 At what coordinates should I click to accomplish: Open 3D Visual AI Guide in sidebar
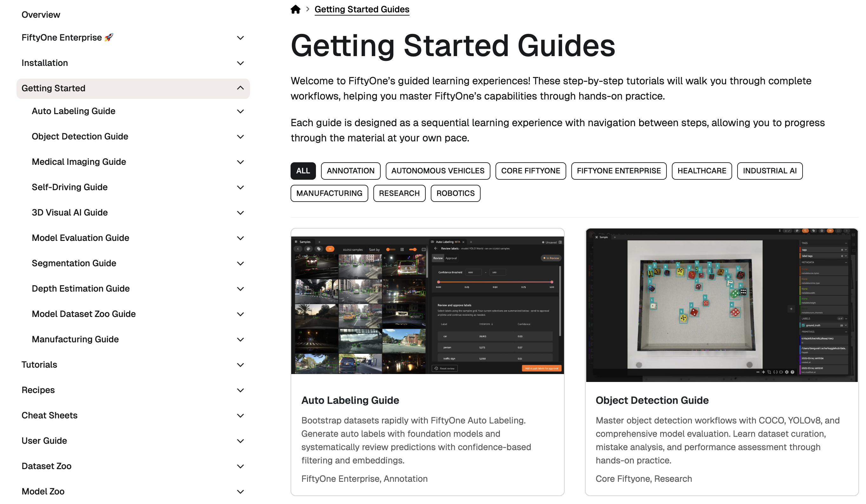point(69,213)
